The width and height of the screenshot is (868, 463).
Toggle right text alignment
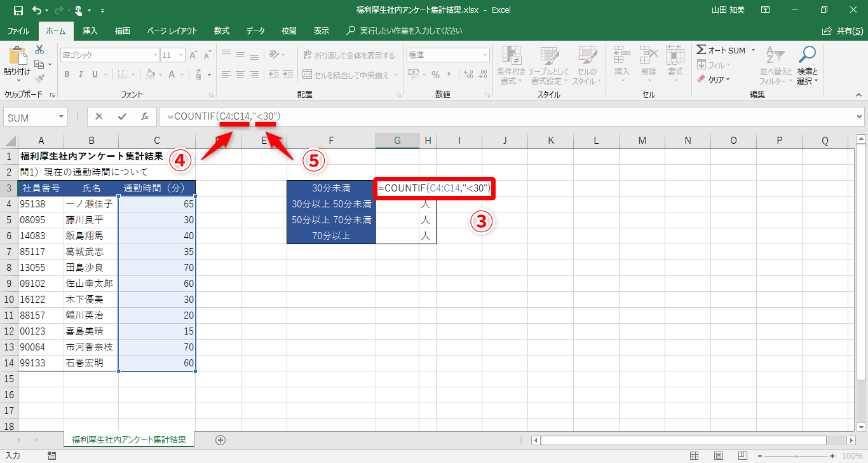point(254,74)
